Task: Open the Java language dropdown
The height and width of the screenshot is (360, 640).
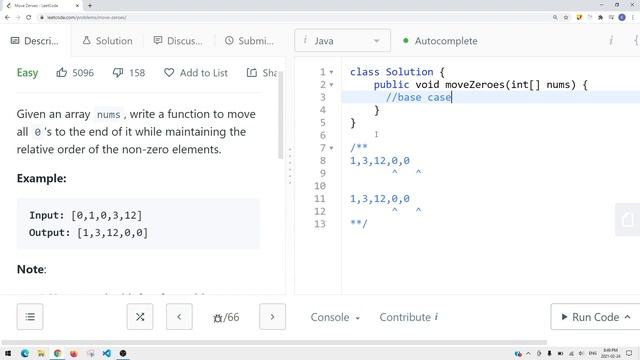Action: pos(342,40)
